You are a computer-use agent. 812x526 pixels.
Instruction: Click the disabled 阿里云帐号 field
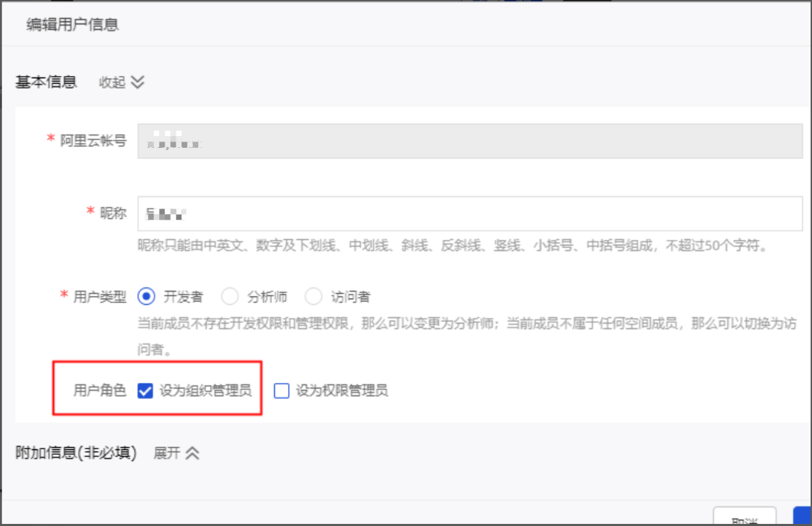tap(469, 141)
